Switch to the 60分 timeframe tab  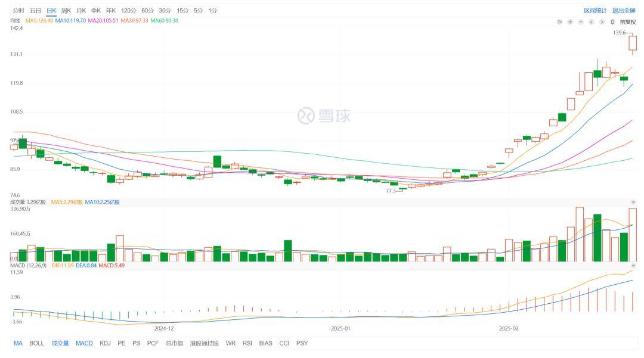[147, 11]
